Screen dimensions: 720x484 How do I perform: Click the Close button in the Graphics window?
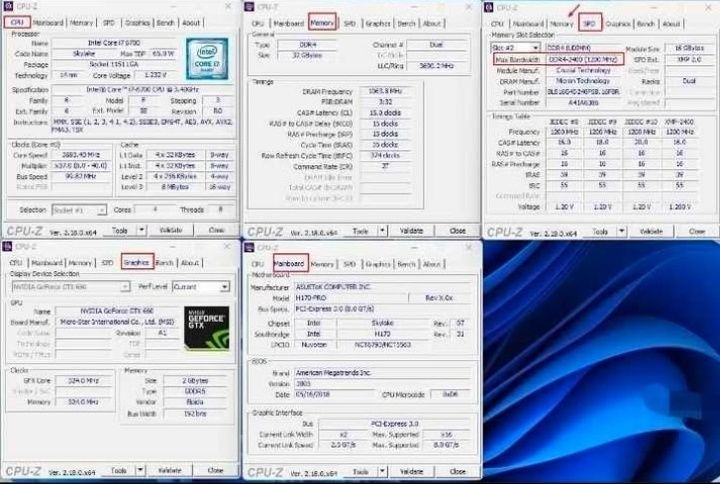215,470
